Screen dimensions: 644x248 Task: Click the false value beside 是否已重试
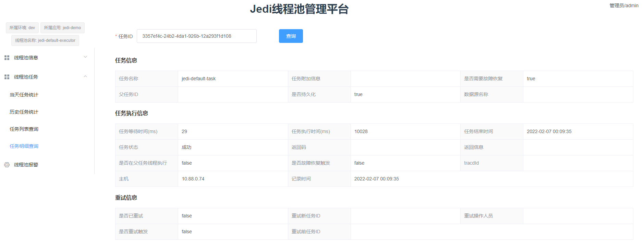pos(187,216)
